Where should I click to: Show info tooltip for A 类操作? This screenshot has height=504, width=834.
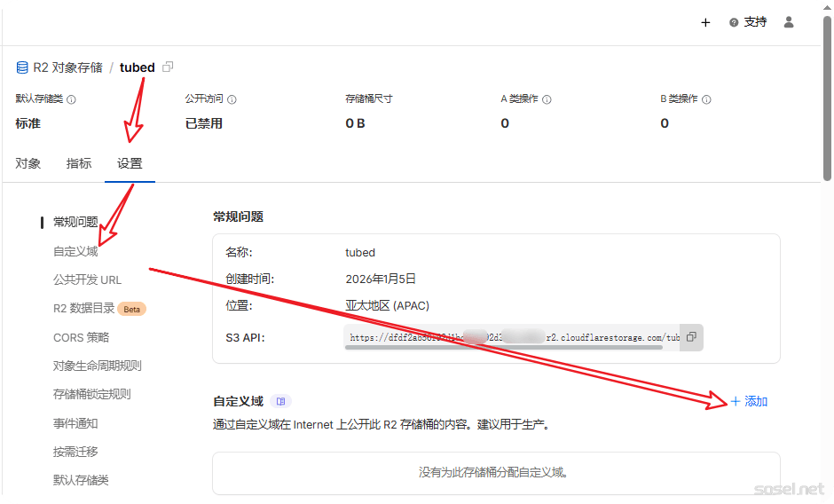[x=547, y=99]
